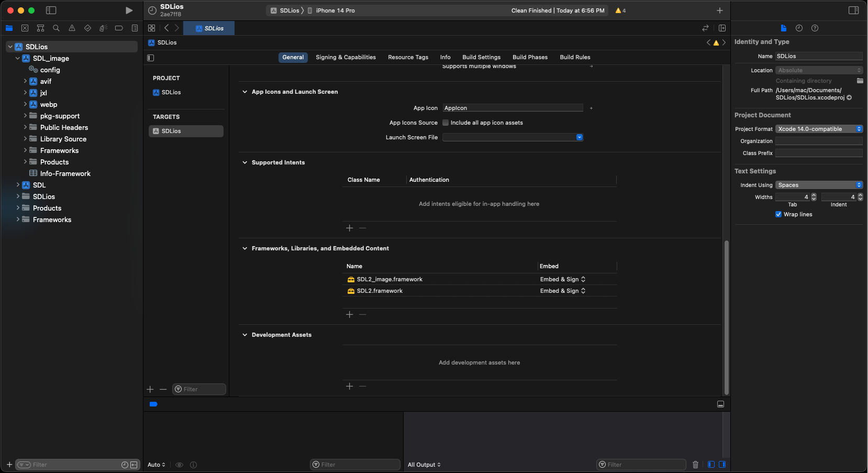This screenshot has width=868, height=473.
Task: Change SDL2.framework Embed & Sign option
Action: (x=563, y=291)
